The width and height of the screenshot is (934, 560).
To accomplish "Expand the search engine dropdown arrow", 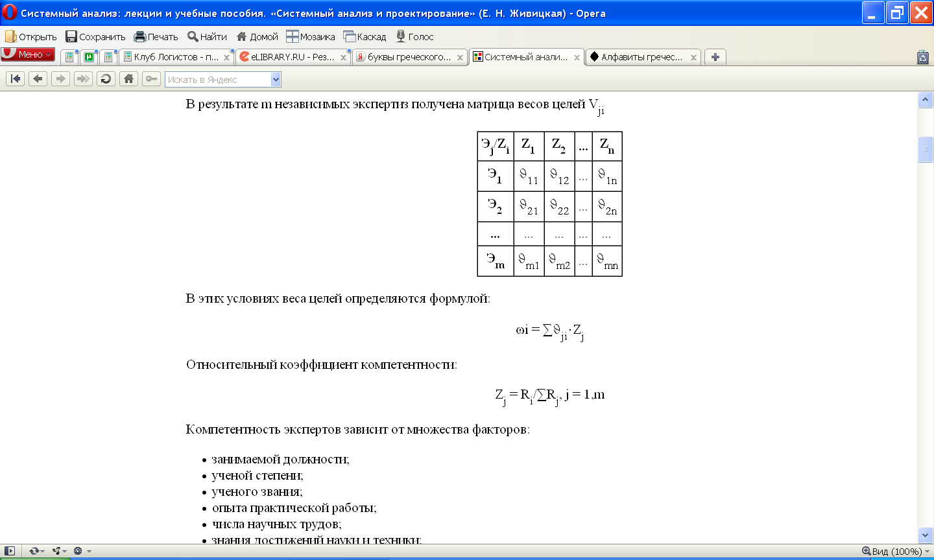I will click(276, 80).
